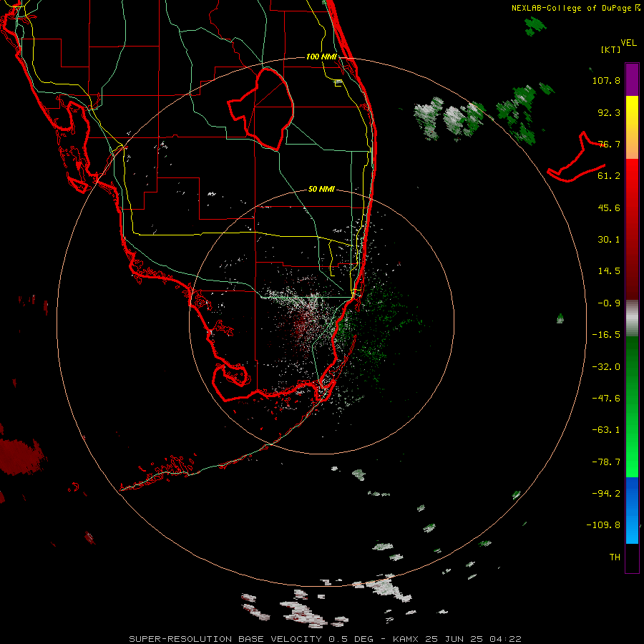The height and width of the screenshot is (644, 644).
Task: Click the purple segment of the color bar
Action: pos(632,80)
